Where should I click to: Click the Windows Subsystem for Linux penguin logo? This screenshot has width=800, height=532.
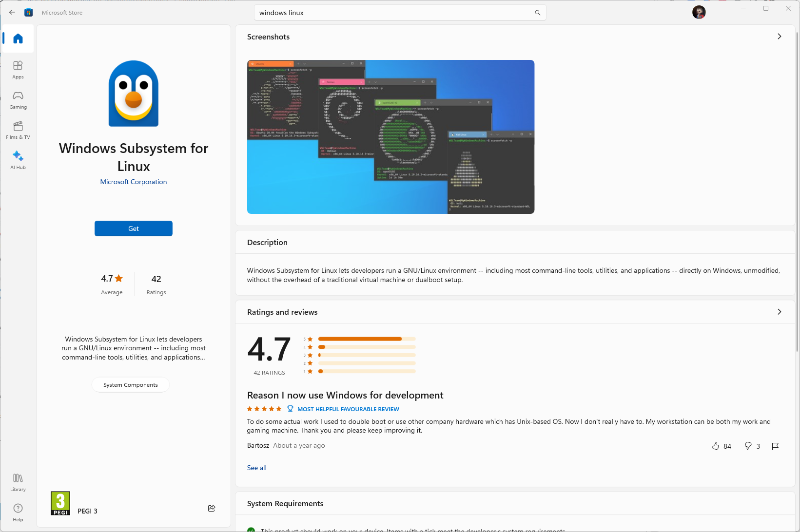pos(134,94)
